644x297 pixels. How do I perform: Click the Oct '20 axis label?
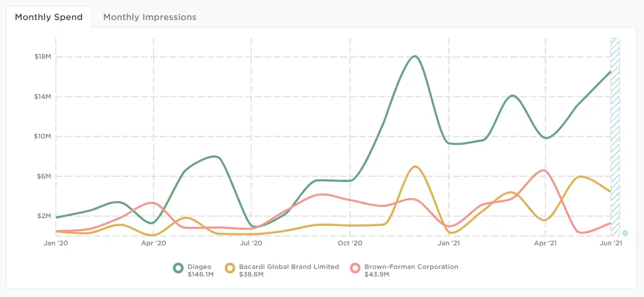[350, 243]
